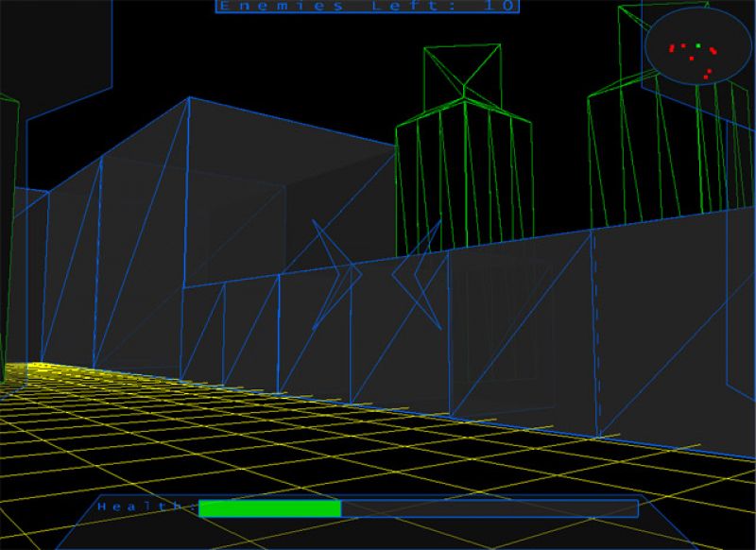Image resolution: width=756 pixels, height=550 pixels.
Task: Click the green player dot on radar
Action: click(x=698, y=45)
